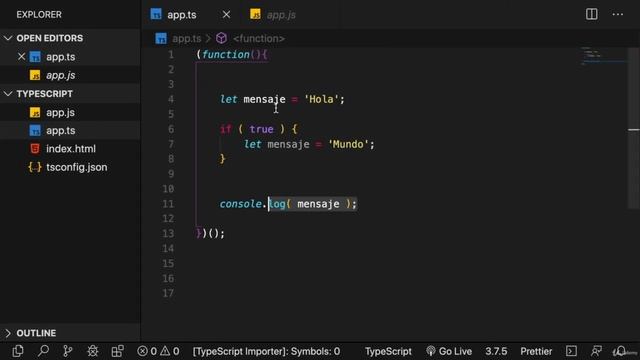Open Explorer view from copy-files icon in status bar

[18, 351]
